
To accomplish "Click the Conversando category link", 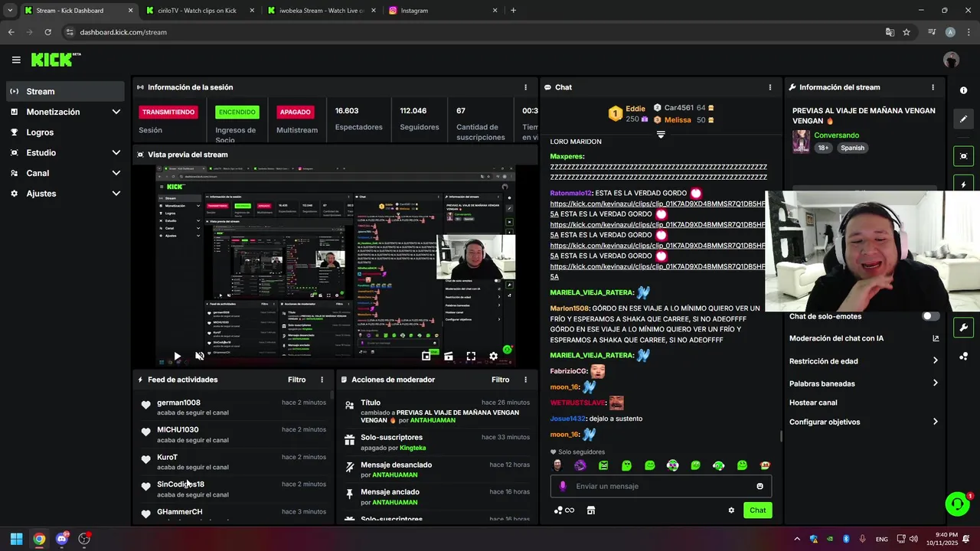I will tap(836, 135).
